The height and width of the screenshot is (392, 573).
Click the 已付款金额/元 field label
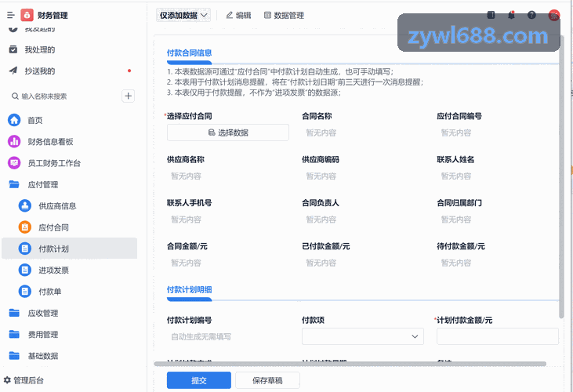(x=325, y=246)
